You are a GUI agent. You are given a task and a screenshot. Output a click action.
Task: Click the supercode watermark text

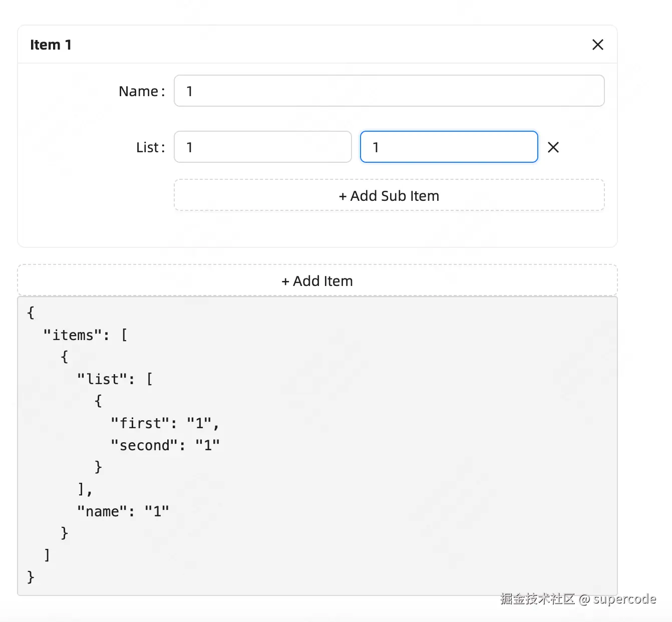pos(624,599)
